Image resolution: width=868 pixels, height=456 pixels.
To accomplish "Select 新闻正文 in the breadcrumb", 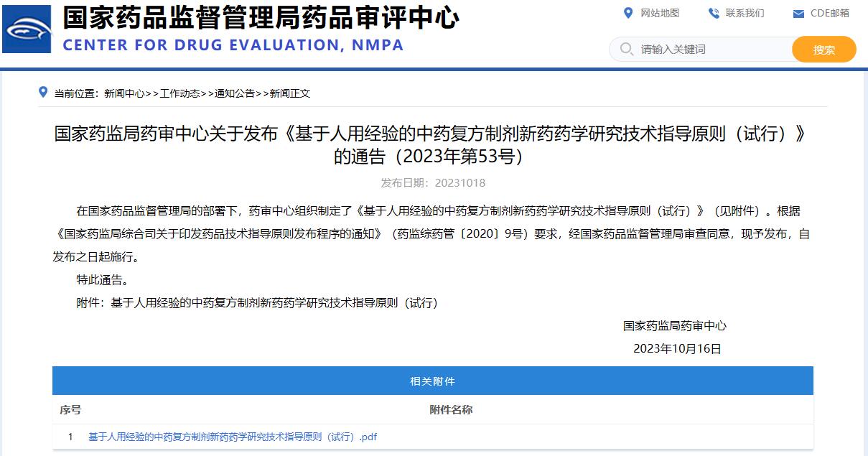I will point(290,93).
